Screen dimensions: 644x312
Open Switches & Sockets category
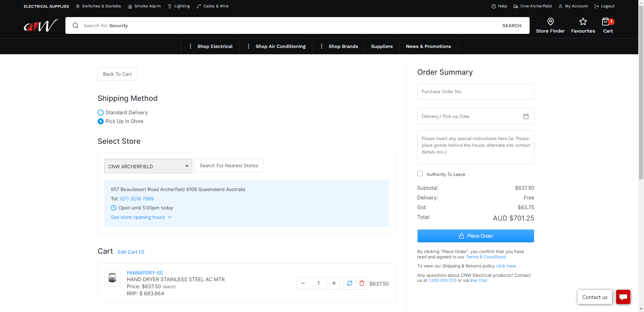click(x=98, y=6)
